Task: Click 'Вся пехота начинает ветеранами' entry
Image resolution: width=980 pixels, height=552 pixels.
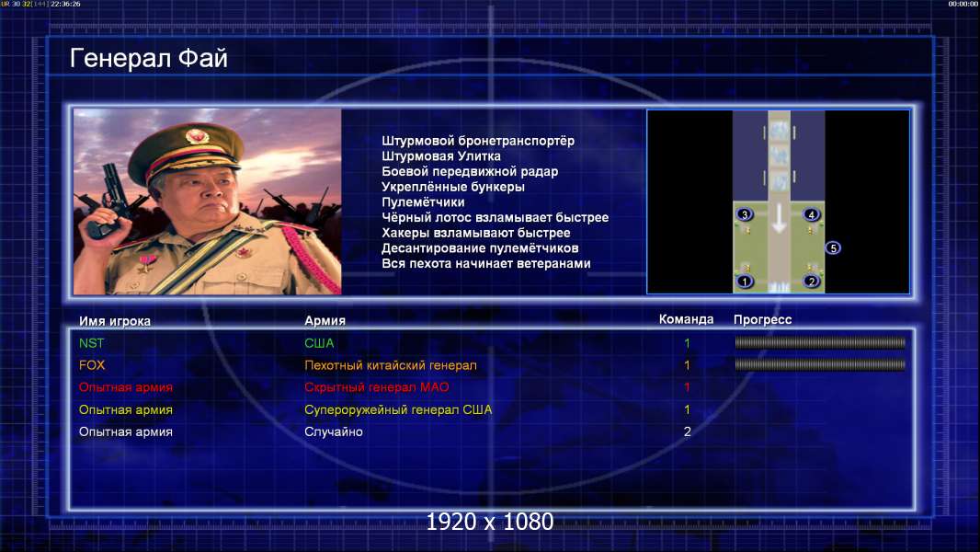Action: pos(486,263)
